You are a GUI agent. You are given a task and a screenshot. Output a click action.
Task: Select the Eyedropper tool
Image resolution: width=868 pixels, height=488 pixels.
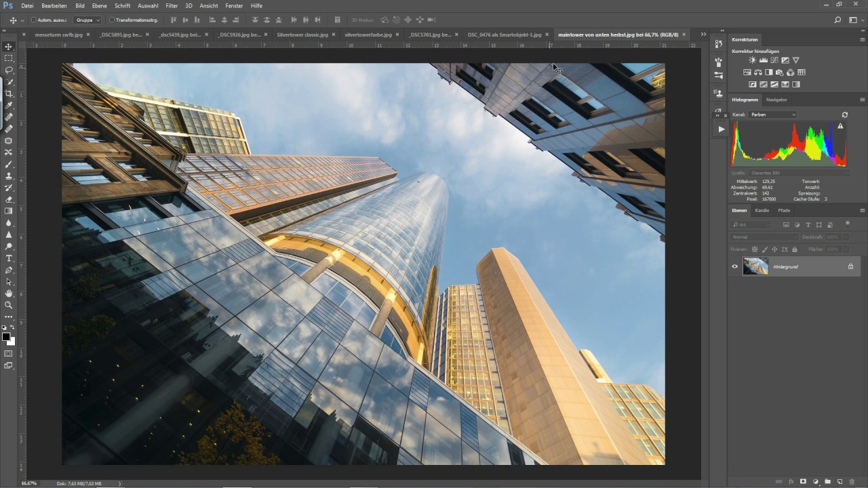(x=9, y=105)
